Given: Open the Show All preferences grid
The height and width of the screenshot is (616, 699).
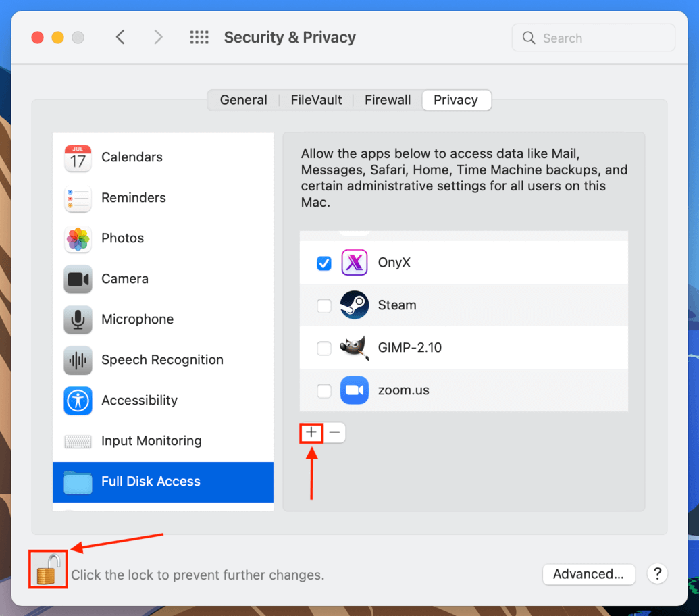Looking at the screenshot, I should (199, 37).
